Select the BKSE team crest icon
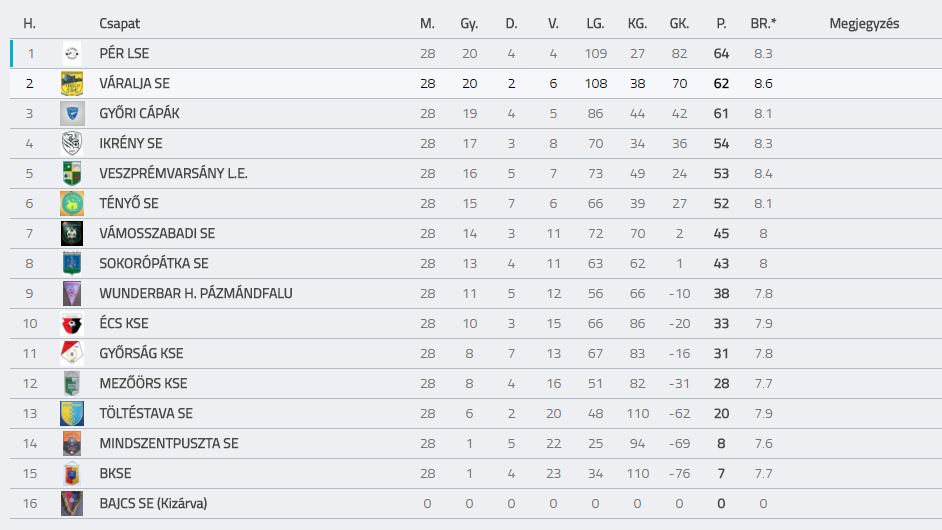The width and height of the screenshot is (942, 530). (72, 474)
